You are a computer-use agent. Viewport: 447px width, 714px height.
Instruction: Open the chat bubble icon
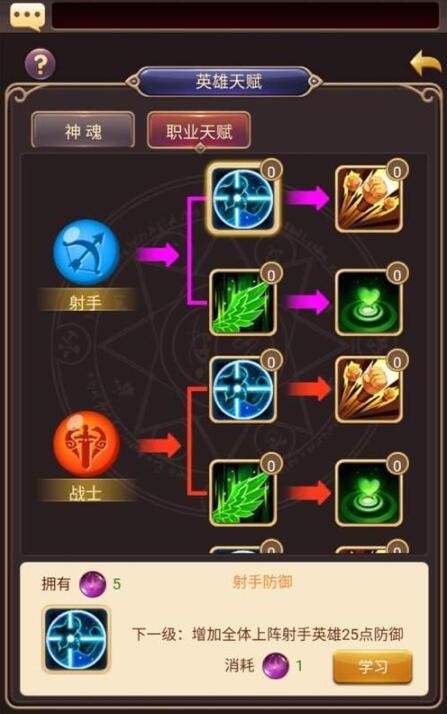[x=27, y=16]
